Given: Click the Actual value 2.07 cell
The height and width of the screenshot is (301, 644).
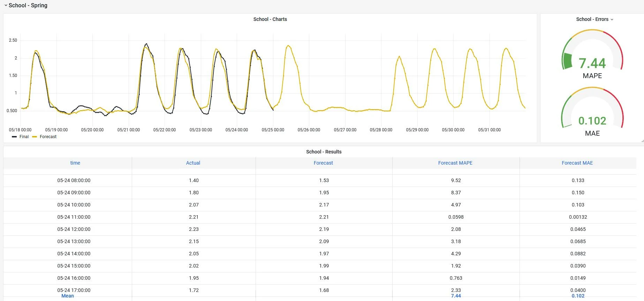Looking at the screenshot, I should click(x=194, y=205).
